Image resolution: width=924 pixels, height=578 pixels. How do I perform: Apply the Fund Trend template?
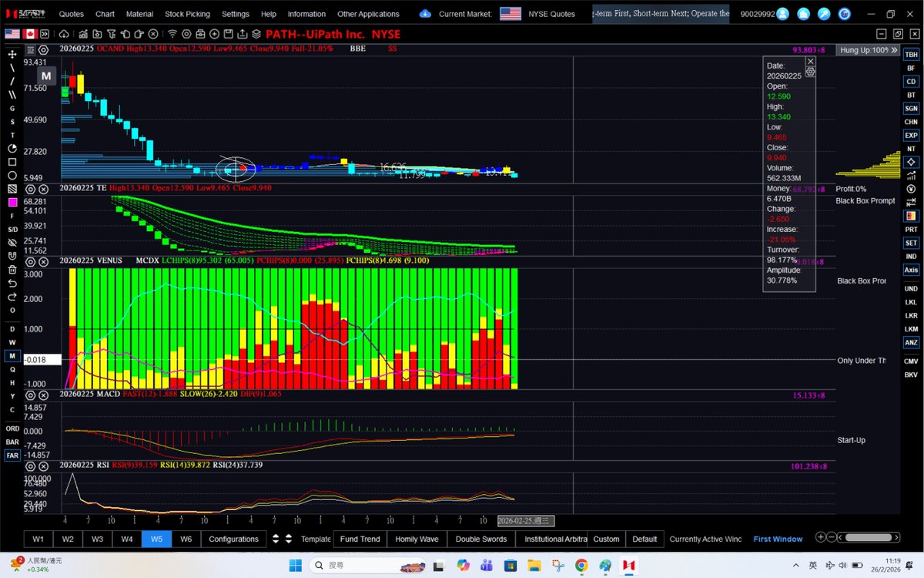click(360, 539)
